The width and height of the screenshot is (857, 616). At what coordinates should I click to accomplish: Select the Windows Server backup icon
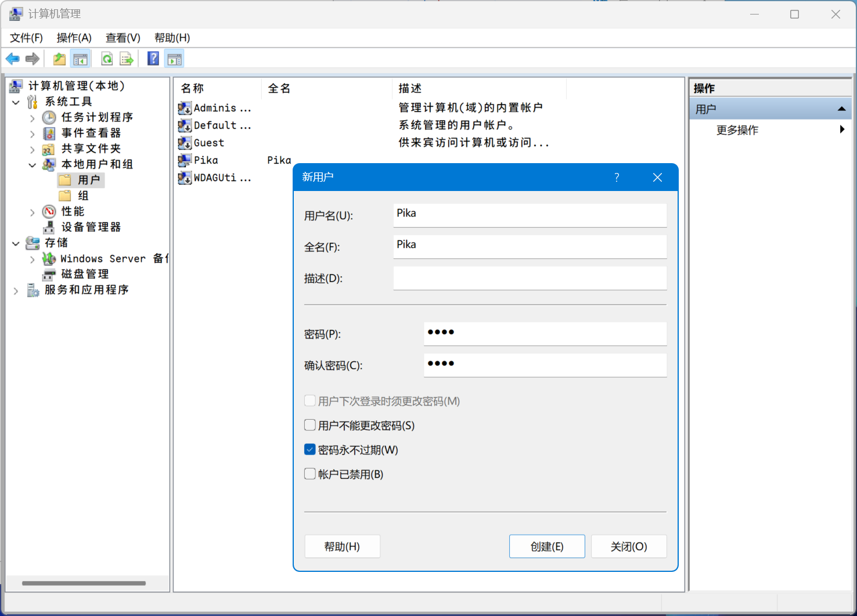pos(49,258)
